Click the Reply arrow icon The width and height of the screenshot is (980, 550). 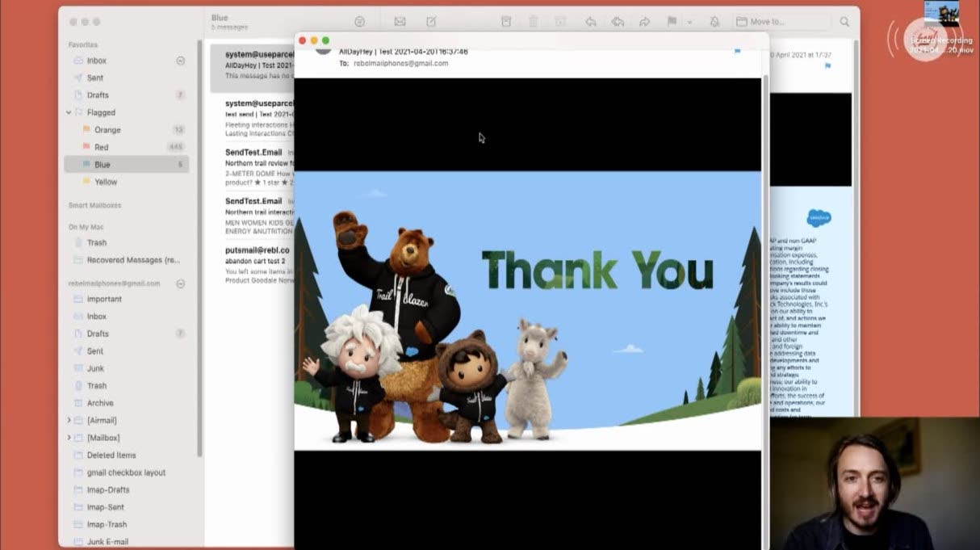pyautogui.click(x=591, y=22)
